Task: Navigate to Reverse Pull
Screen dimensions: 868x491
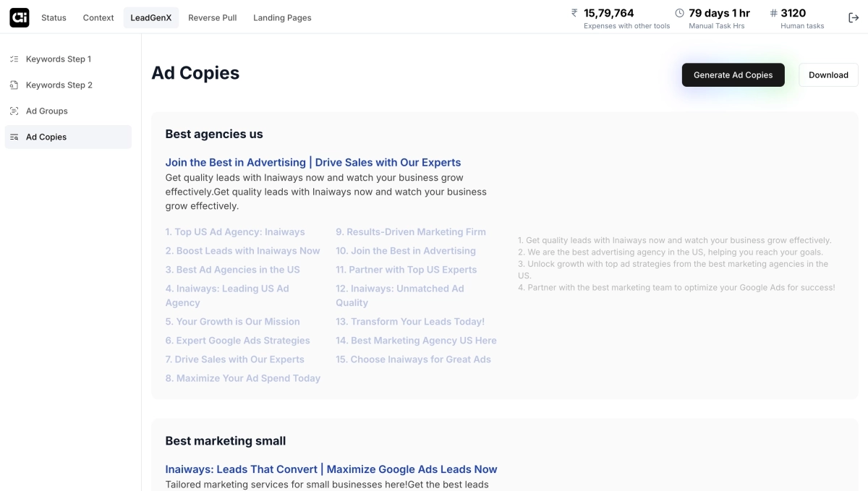Action: point(212,17)
